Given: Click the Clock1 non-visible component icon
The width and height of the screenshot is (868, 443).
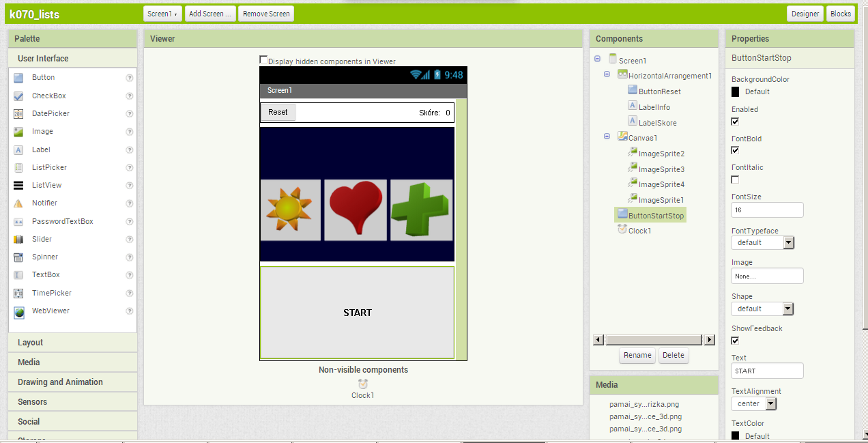Looking at the screenshot, I should coord(362,384).
